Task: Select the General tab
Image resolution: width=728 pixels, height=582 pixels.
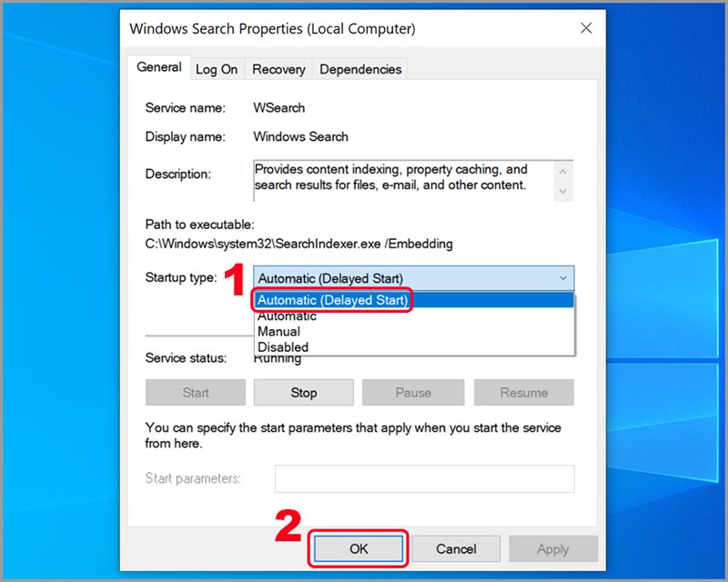Action: (159, 67)
